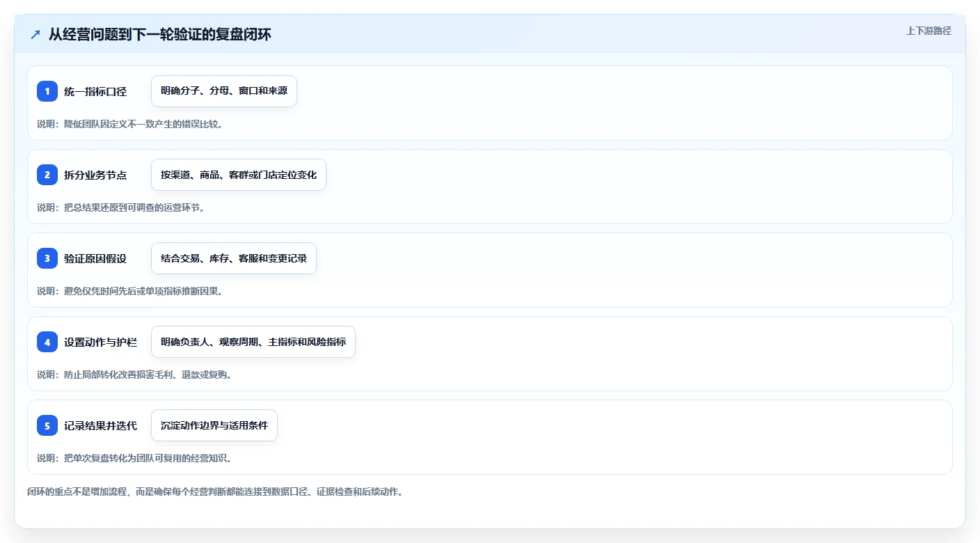
Task: Select the 明确分子、分母、窗口和来源 chip
Action: pos(224,91)
